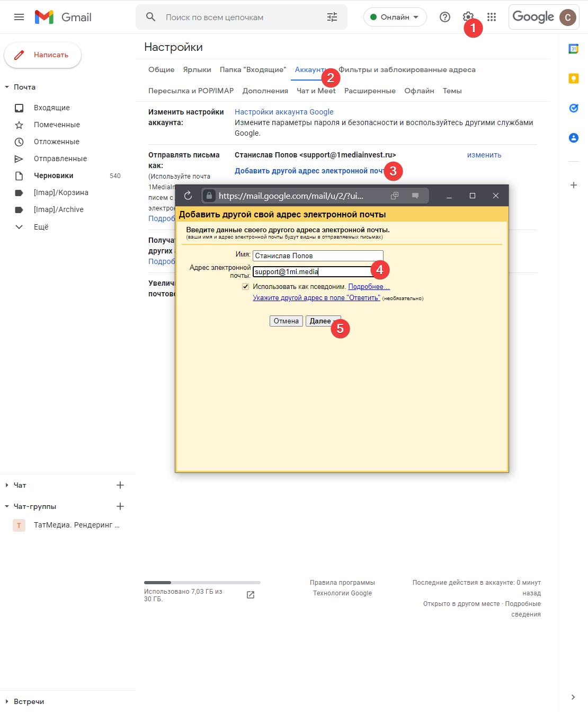Open the 'Онлайн' status dropdown

(x=395, y=17)
